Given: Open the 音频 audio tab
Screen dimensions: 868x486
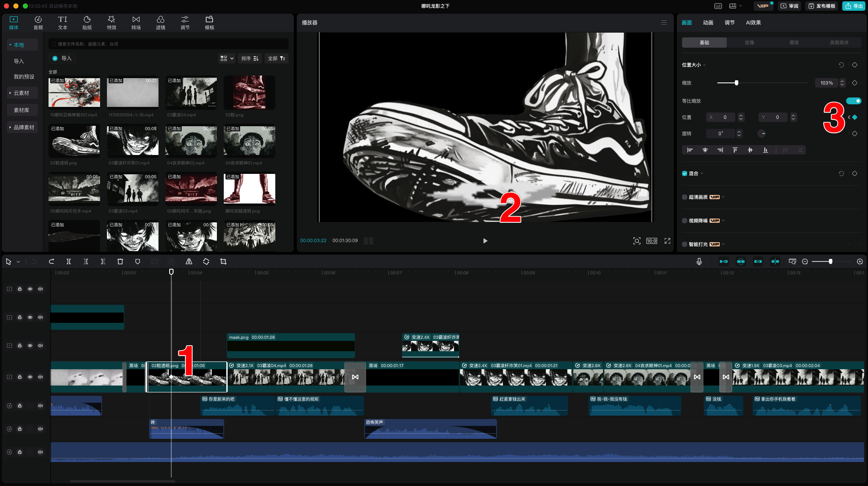Looking at the screenshot, I should 38,23.
